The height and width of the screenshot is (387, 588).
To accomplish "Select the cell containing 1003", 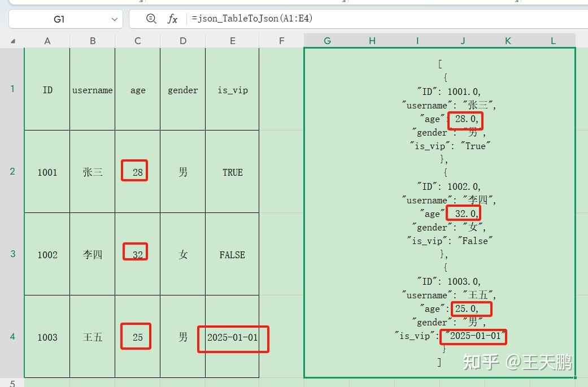I will 47,337.
